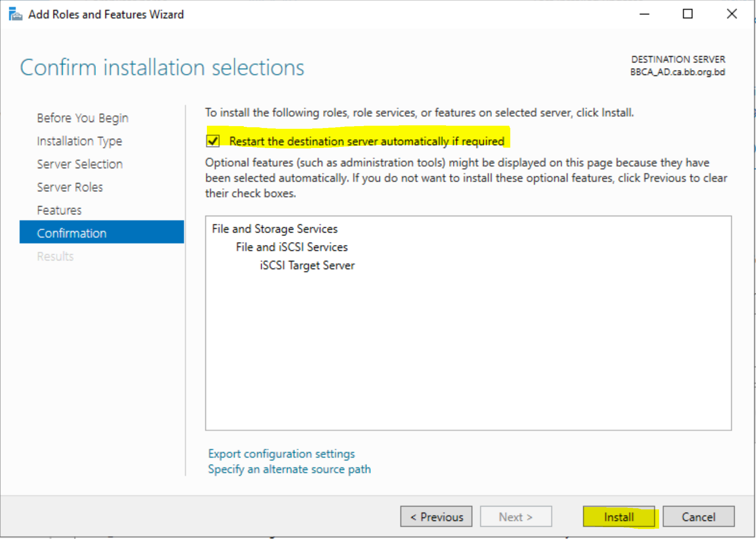Cancel the wizard

click(698, 516)
